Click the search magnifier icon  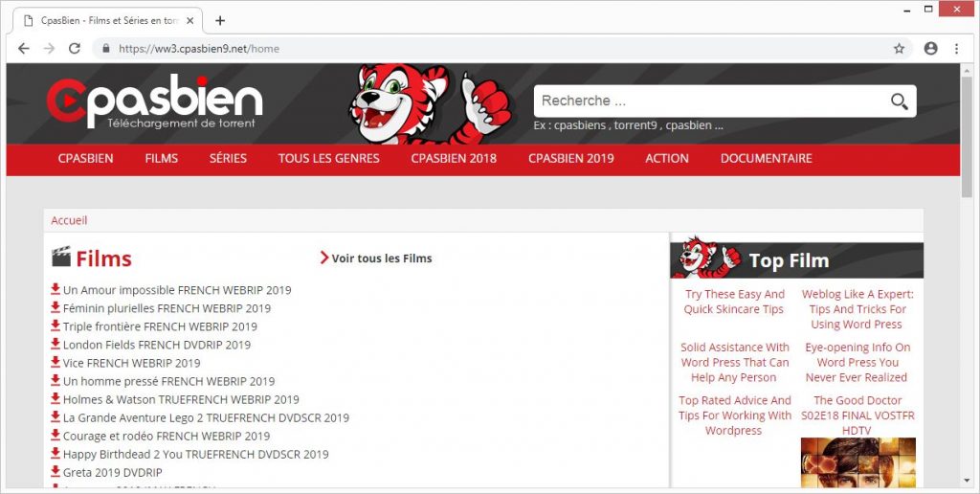coord(899,101)
